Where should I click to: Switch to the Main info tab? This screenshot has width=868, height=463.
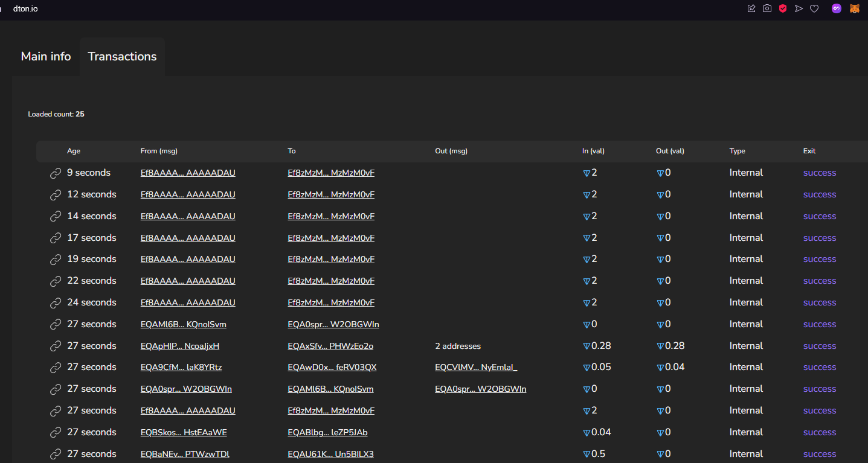[x=46, y=57]
